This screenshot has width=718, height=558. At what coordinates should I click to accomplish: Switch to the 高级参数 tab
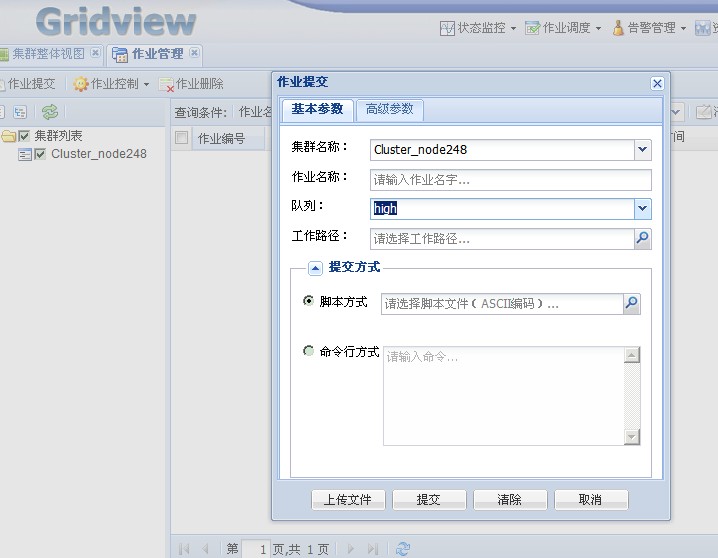[x=390, y=110]
